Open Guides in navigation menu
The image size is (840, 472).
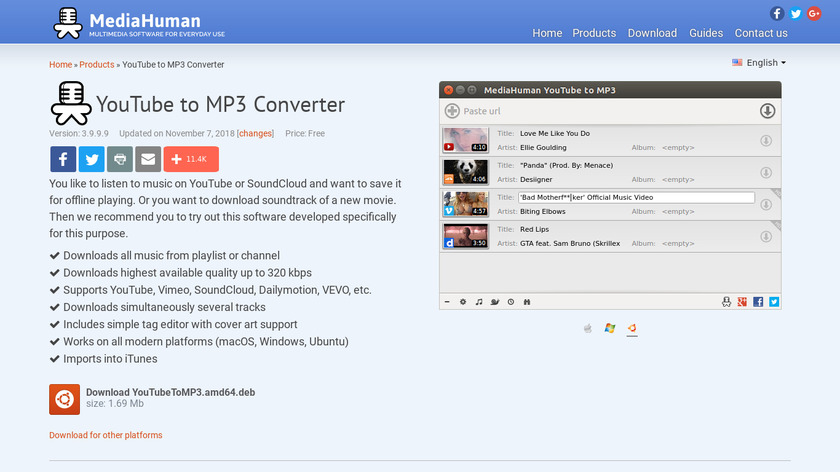click(x=706, y=33)
